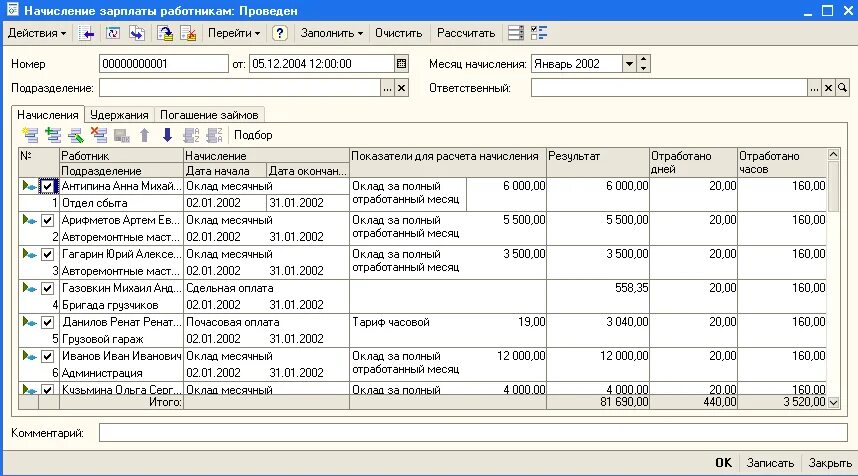
Task: Click the single-row view layout icon
Action: [x=515, y=33]
